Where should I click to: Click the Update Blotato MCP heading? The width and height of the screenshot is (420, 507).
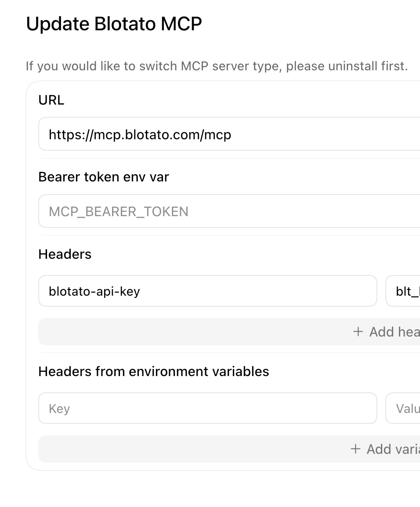tap(114, 24)
